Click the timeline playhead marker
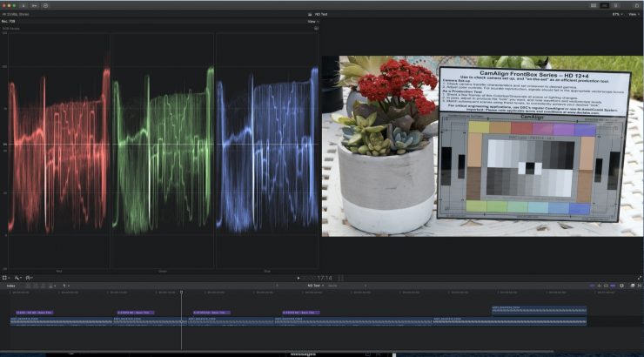This screenshot has width=644, height=357. (181, 293)
